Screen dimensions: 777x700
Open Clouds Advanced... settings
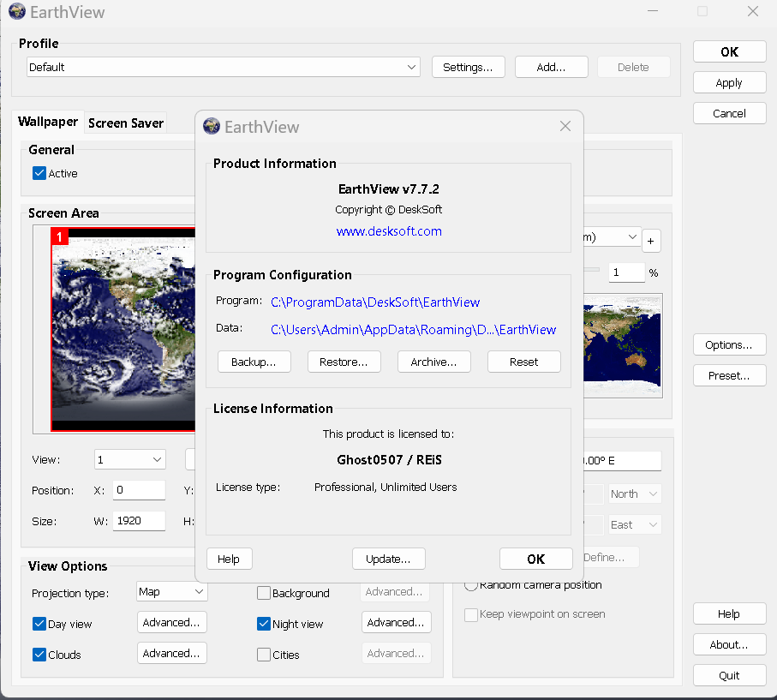tap(171, 654)
